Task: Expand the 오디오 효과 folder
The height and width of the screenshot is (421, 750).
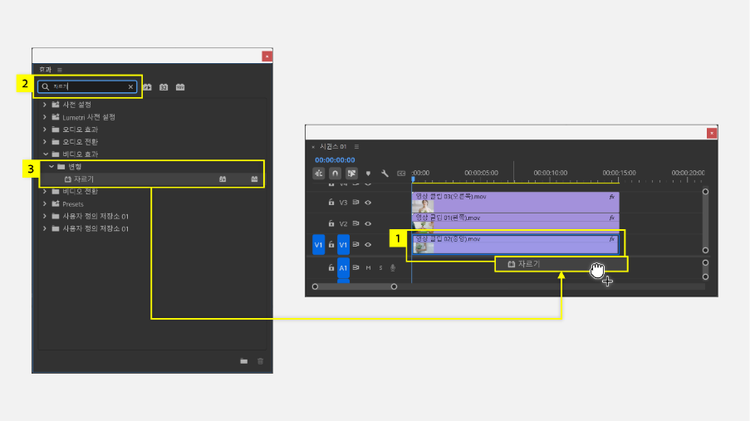Action: point(45,129)
